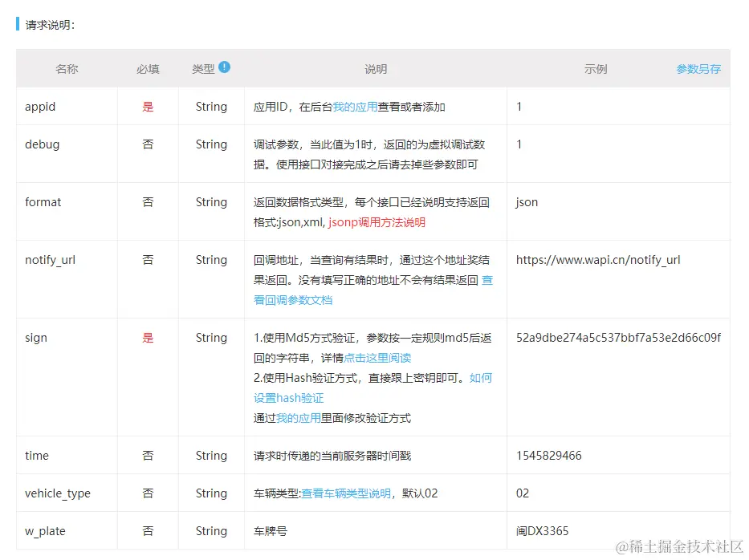The width and height of the screenshot is (749, 560).
Task: Select the w_plate row car plate value 闽DX3365
Action: 543,531
